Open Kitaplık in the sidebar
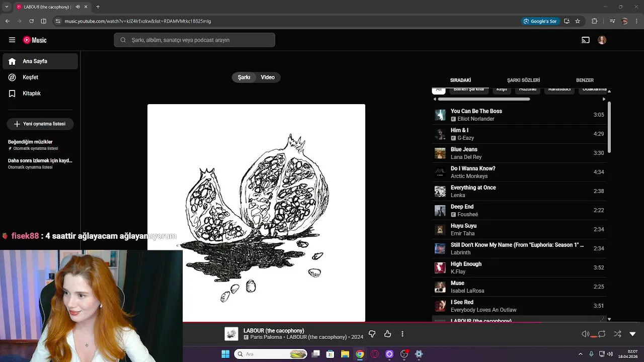Image resolution: width=644 pixels, height=362 pixels. [40, 94]
